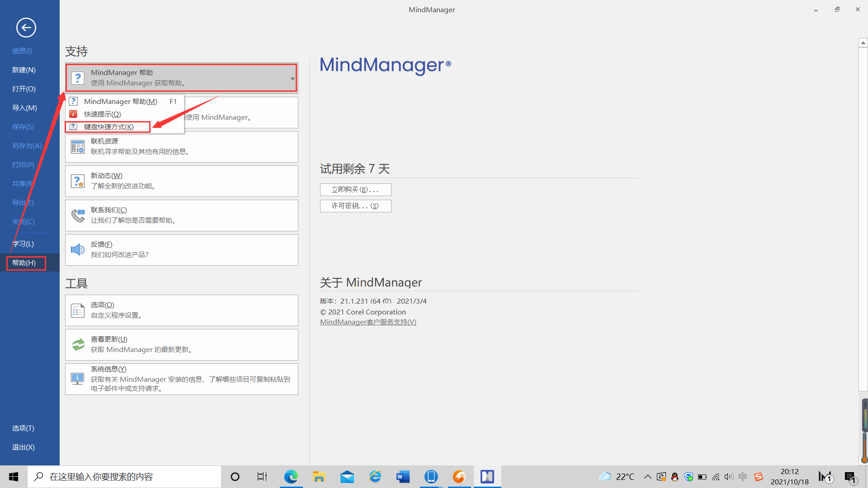
Task: Expand the MindManager 帮助 dropdown arrow
Action: tap(292, 79)
